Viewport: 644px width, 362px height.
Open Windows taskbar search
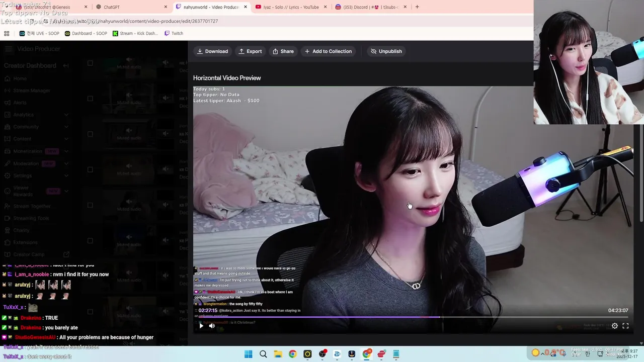(263, 354)
